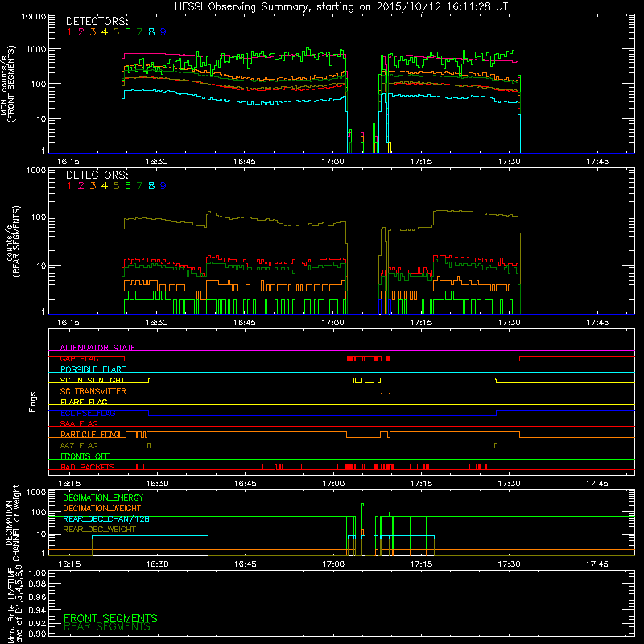Select detector 6 in front segments legend

coord(128,32)
